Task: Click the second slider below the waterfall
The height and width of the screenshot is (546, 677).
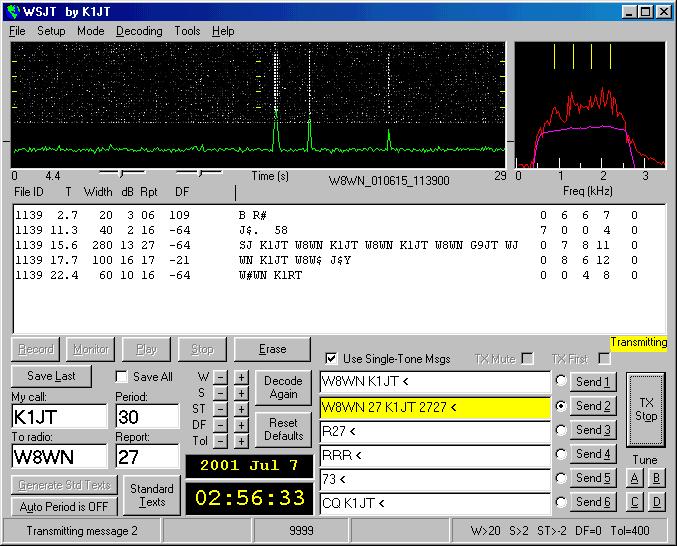Action: coord(199,174)
